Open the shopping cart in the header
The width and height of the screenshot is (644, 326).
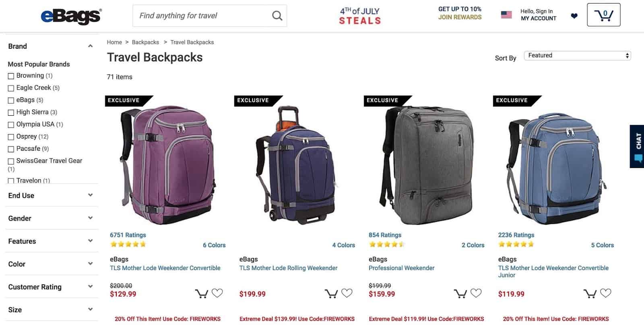(x=603, y=15)
